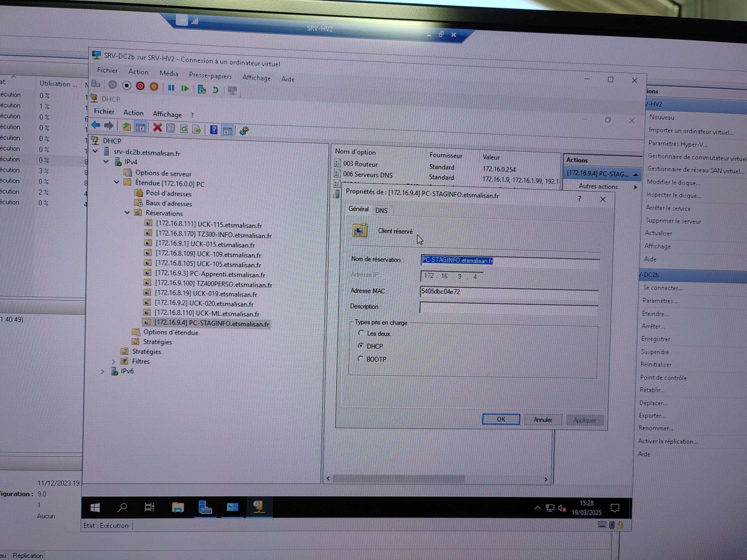Viewport: 747px width, 560px height.
Task: Click the red Delete X icon
Action: coord(157,127)
